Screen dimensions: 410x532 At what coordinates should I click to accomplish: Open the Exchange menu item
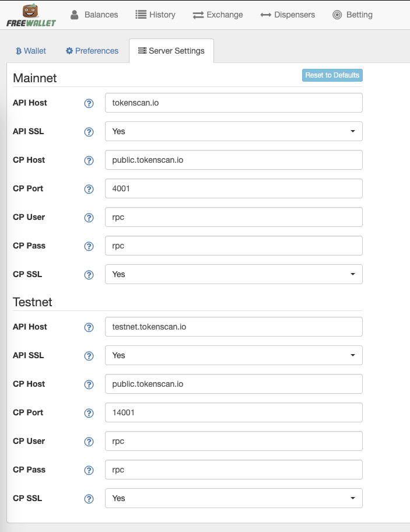(218, 15)
